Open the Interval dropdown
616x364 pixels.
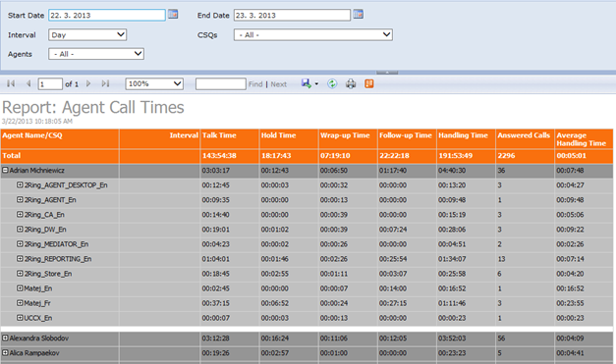coord(87,35)
